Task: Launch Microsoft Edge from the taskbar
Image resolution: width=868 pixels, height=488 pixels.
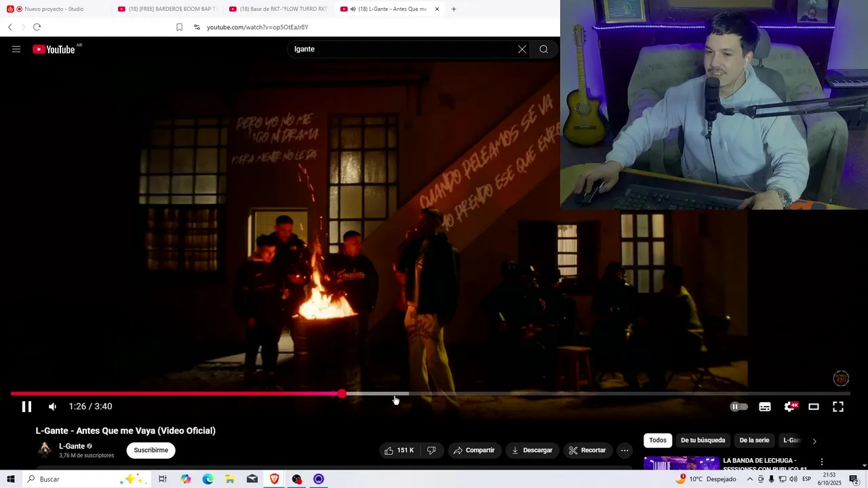Action: pyautogui.click(x=208, y=479)
